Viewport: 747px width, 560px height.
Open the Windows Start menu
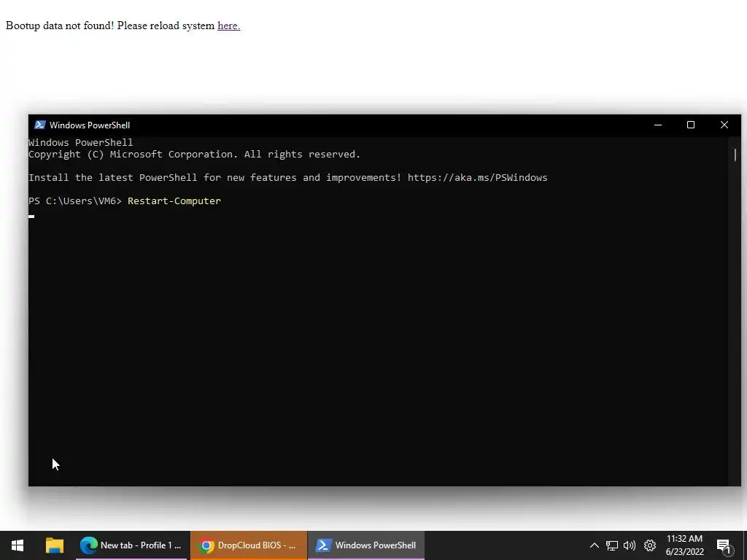[x=18, y=545]
